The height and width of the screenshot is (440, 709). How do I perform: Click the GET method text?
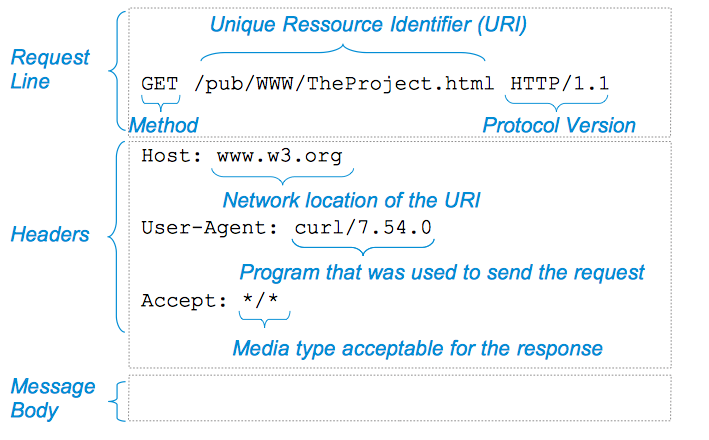(160, 84)
